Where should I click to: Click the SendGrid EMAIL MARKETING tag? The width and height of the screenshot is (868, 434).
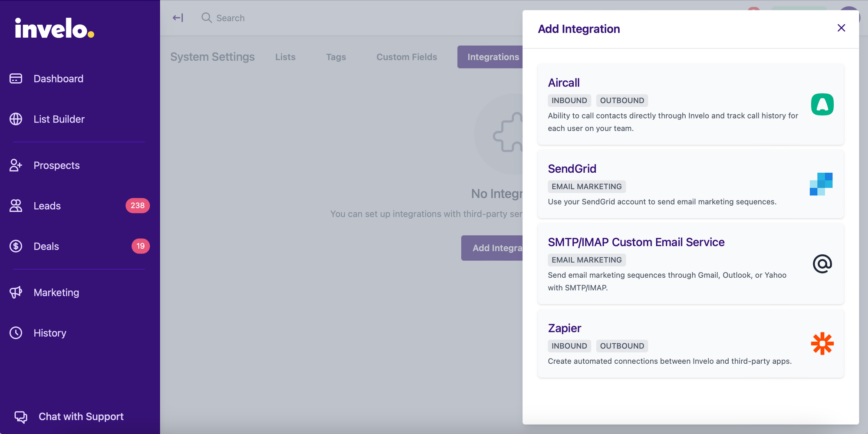586,187
